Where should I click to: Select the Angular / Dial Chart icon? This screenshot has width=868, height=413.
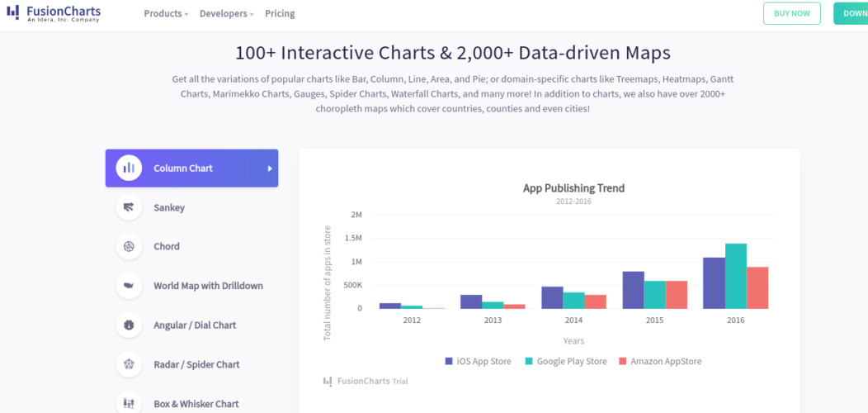[129, 325]
